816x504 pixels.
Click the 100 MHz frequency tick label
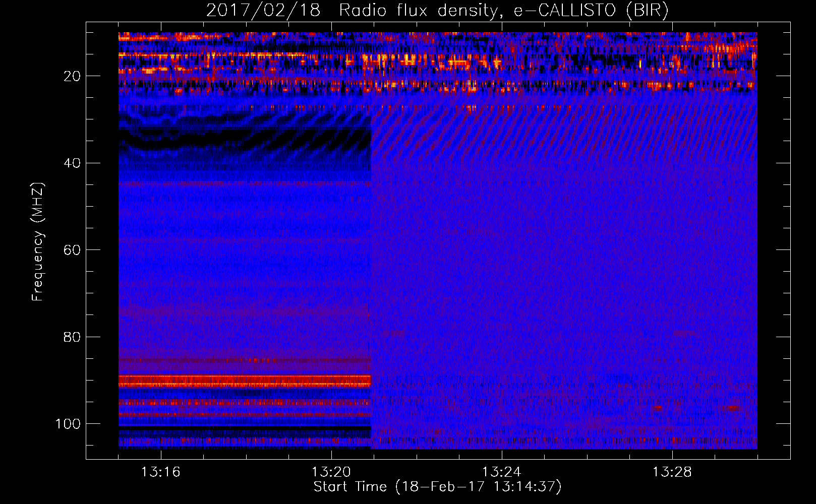pyautogui.click(x=68, y=424)
